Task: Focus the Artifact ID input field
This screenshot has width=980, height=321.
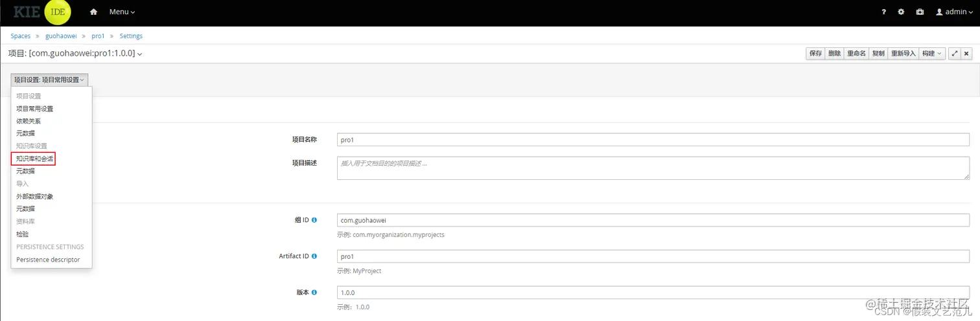Action: point(653,256)
